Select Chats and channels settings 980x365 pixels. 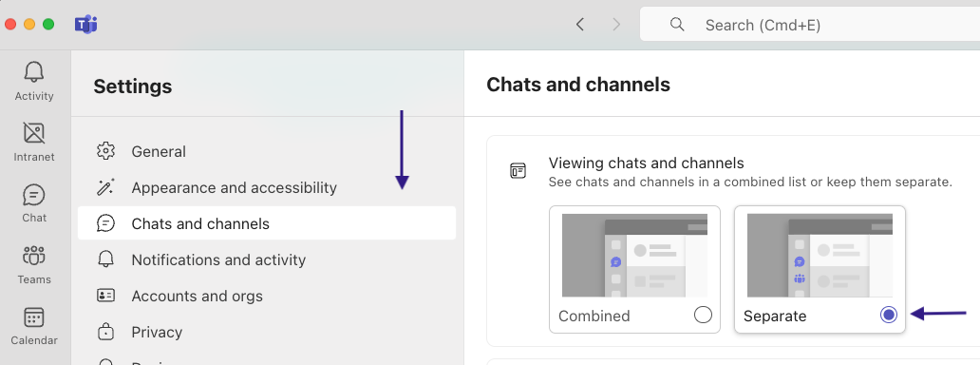click(267, 223)
